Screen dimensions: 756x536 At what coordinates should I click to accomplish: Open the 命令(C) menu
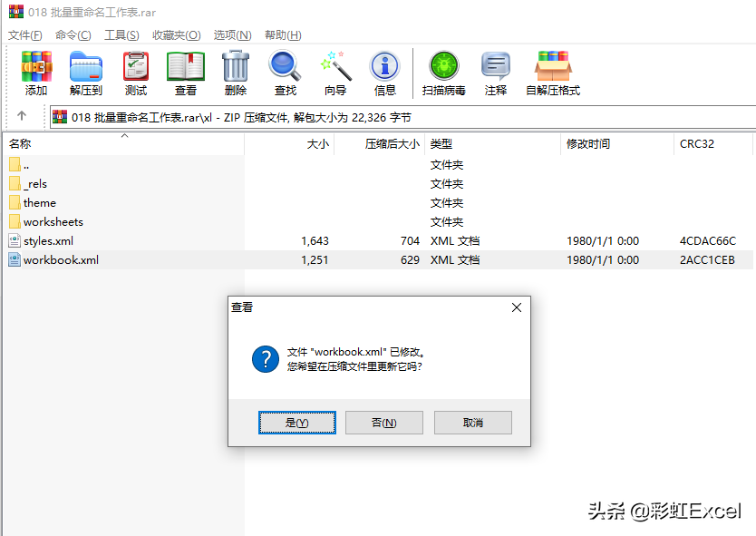(73, 35)
